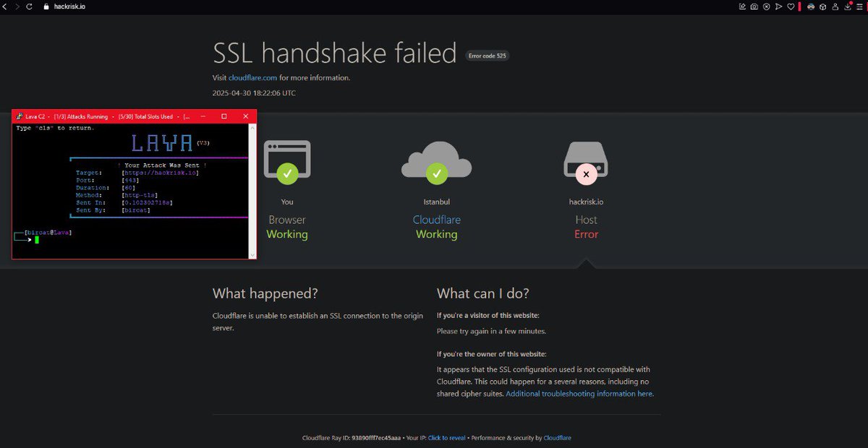Viewport: 868px width, 448px height.
Task: Click the mask-face extension icon
Action: pyautogui.click(x=811, y=7)
